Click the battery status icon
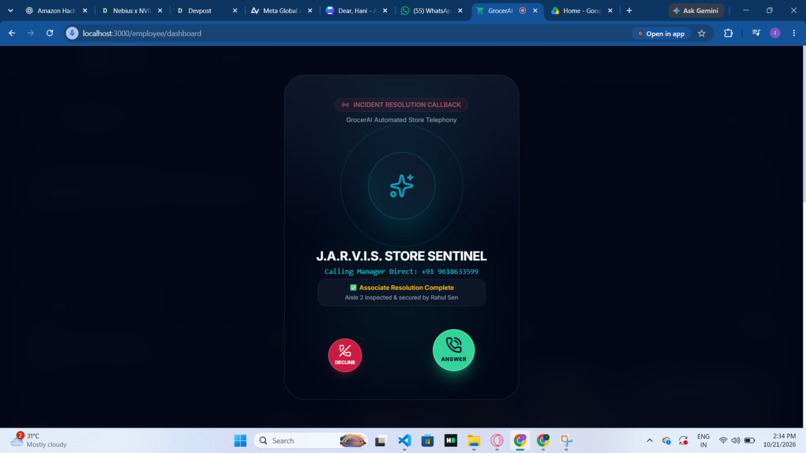Screen dimensions: 806x453 749,441
